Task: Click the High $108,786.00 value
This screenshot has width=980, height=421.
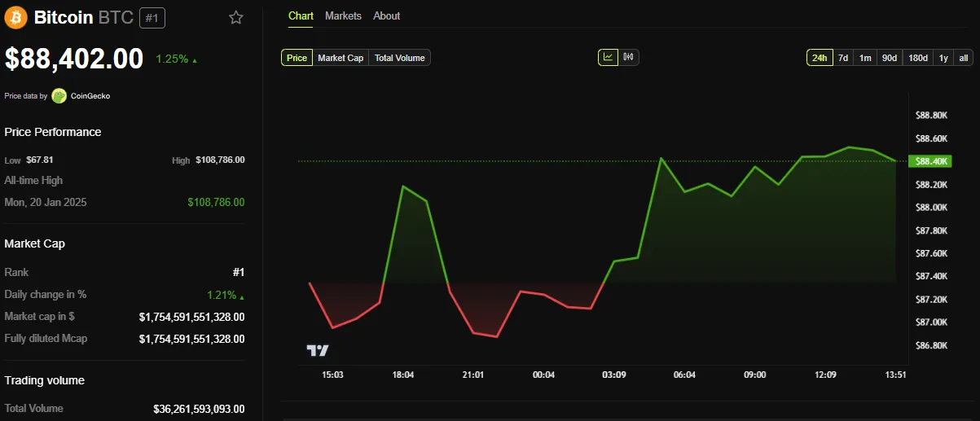Action: 220,160
